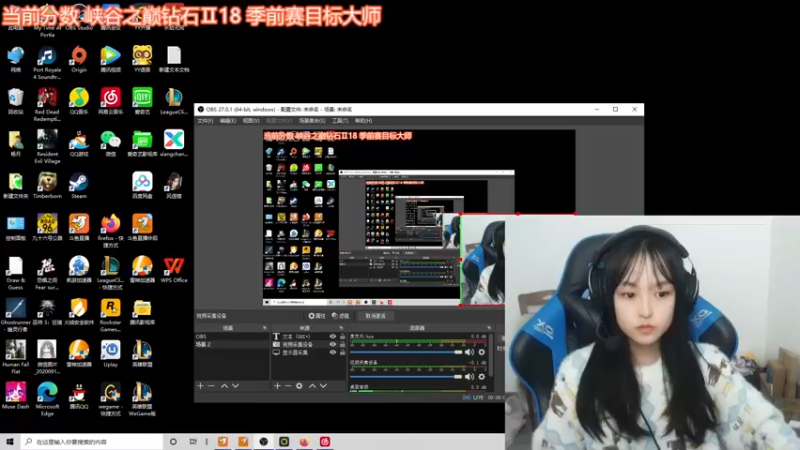Open the Draw & Guess file icon
Viewport: 800px width, 450px height.
tap(15, 273)
